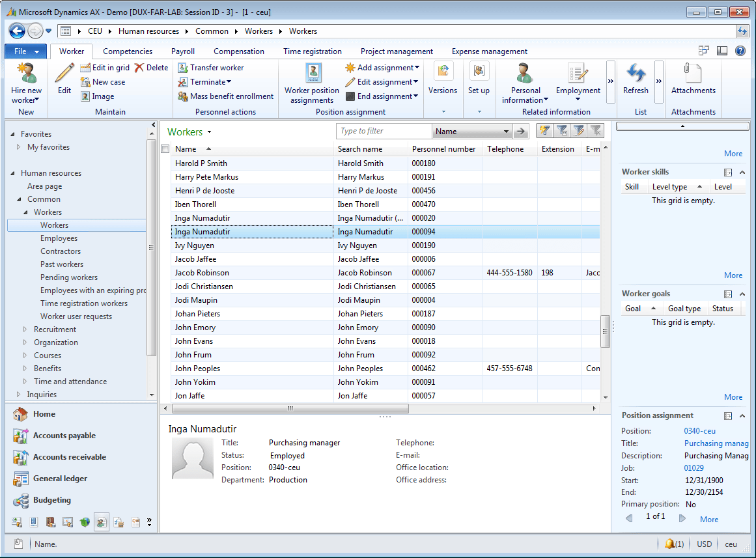Click the last filter icon in the grid toolbar
756x558 pixels.
click(596, 131)
